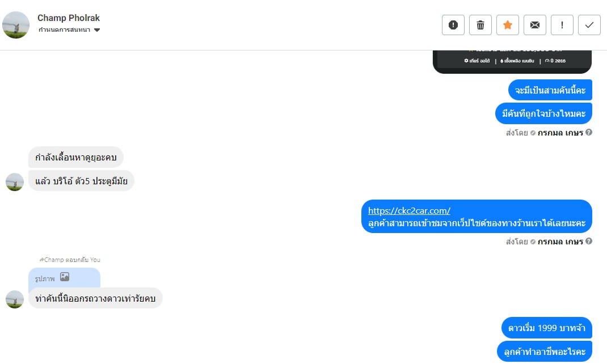
Task: Click the car listing card preview
Action: (512, 61)
